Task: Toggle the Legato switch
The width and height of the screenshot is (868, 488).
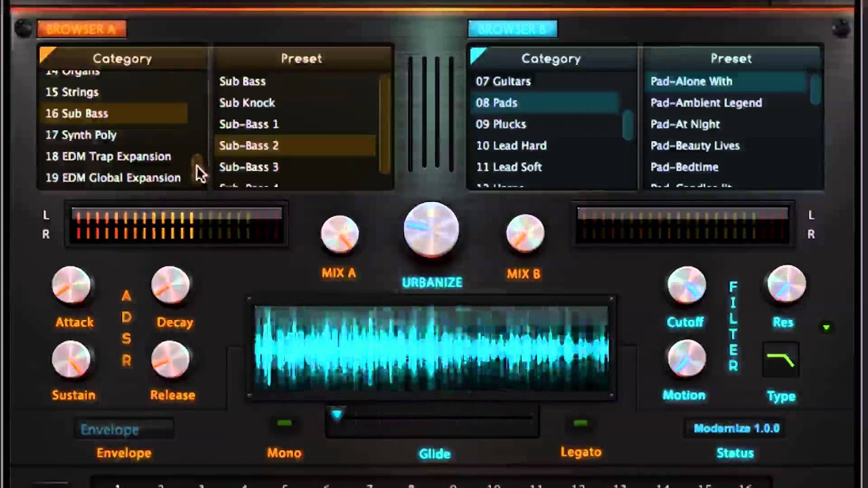Action: click(x=580, y=423)
